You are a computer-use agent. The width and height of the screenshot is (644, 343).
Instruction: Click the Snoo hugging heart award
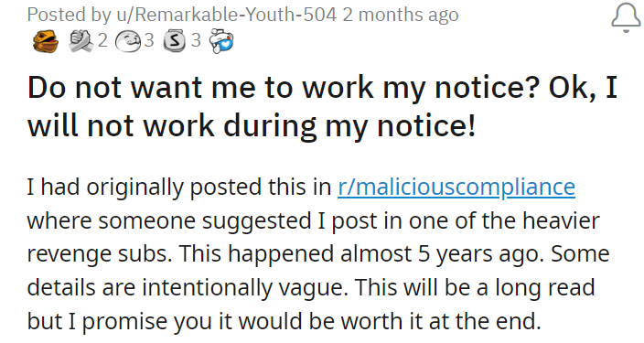[221, 41]
